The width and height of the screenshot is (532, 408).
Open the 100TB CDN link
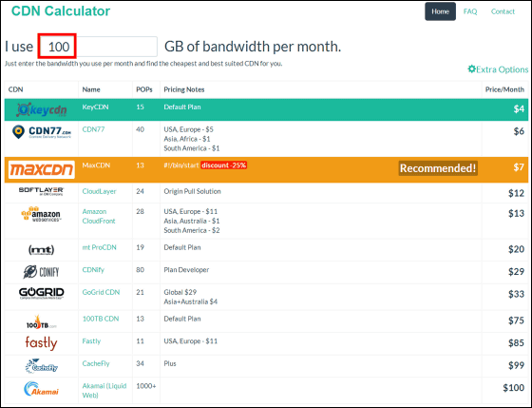tap(101, 319)
